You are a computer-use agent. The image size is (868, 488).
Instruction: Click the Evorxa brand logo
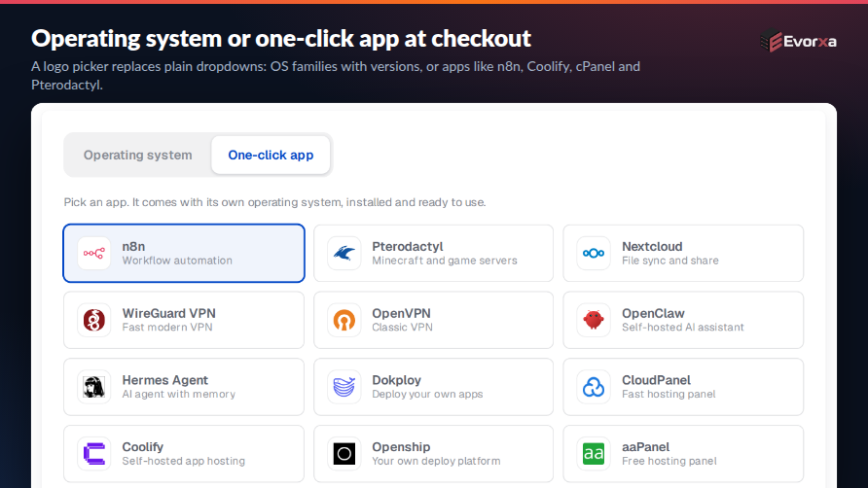click(798, 41)
